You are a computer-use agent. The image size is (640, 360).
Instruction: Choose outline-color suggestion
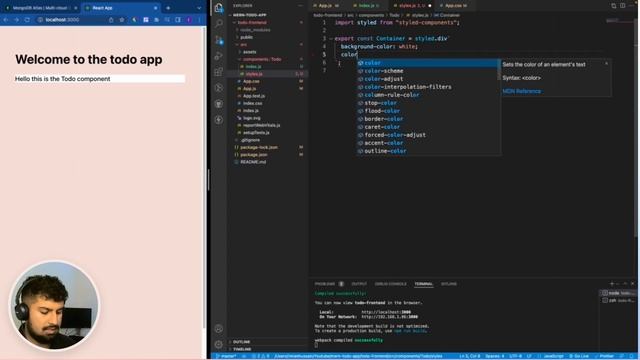pos(427,151)
